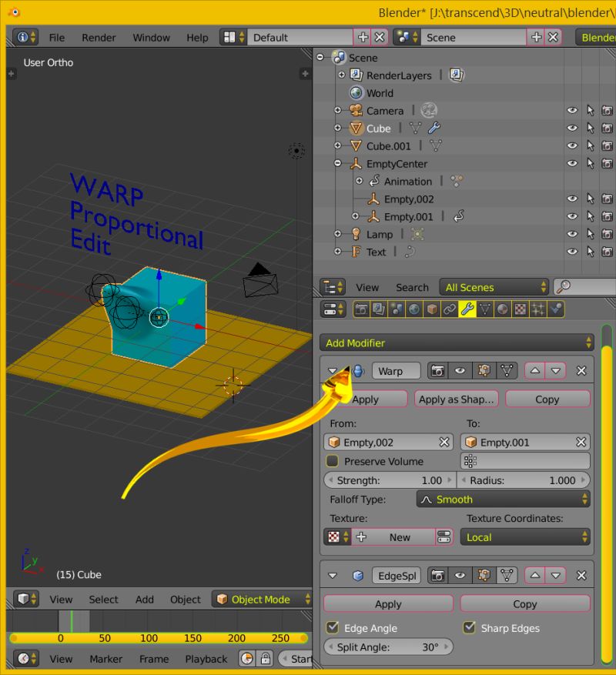Switch the mode selector from Object Mode
616x675 pixels.
tap(261, 599)
